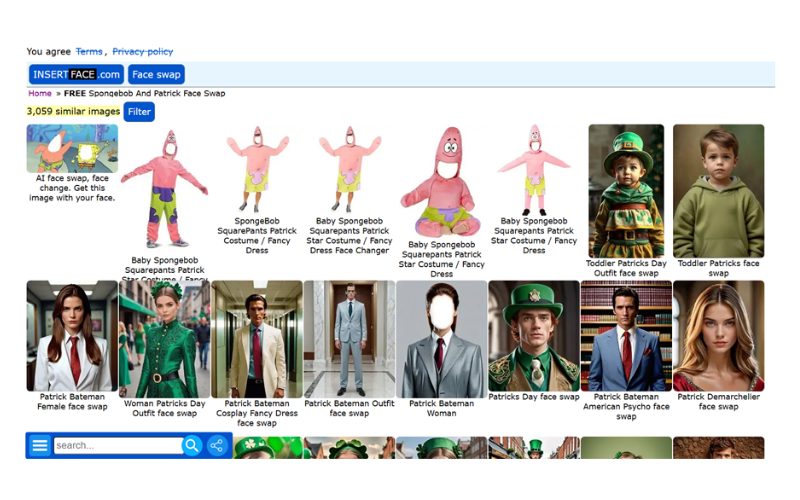Open Patrick Bateman Woman blank-face thumbnail
Image resolution: width=800 pixels, height=500 pixels.
(442, 339)
